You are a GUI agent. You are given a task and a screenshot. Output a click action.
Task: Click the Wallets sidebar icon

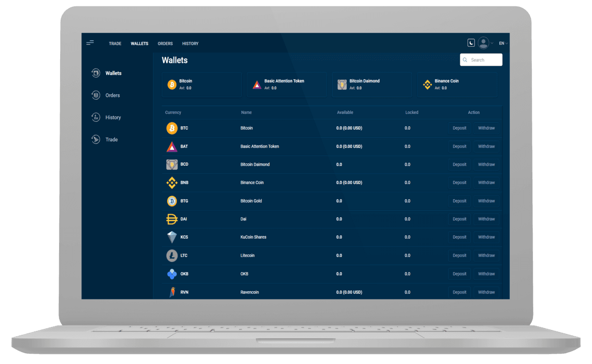tap(96, 73)
